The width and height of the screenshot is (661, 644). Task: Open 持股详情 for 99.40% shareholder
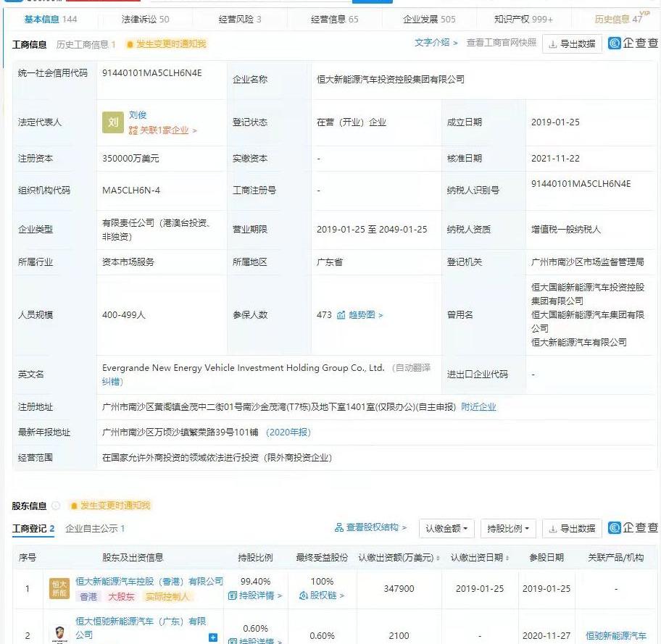coord(255,595)
